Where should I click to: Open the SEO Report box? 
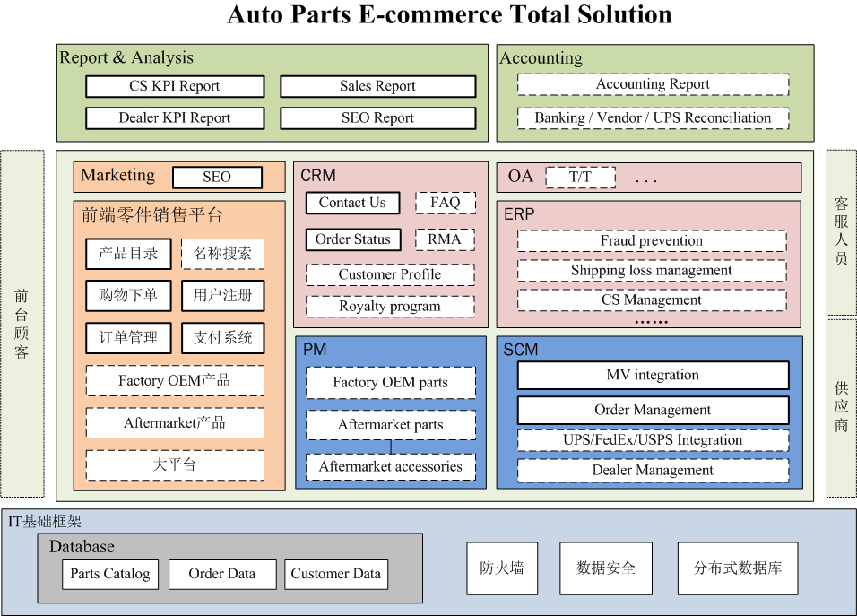[377, 118]
